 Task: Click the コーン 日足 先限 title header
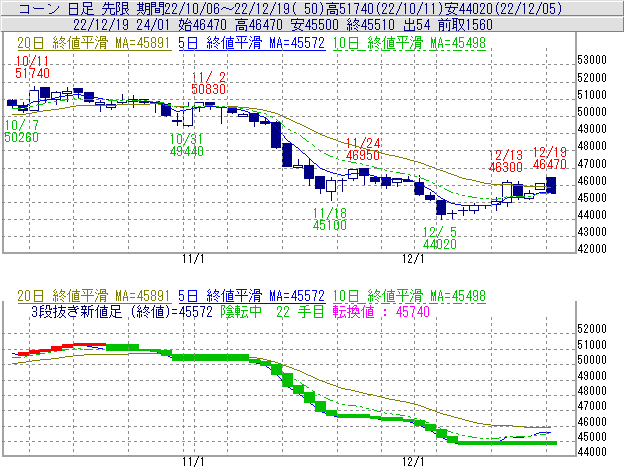tap(75, 8)
